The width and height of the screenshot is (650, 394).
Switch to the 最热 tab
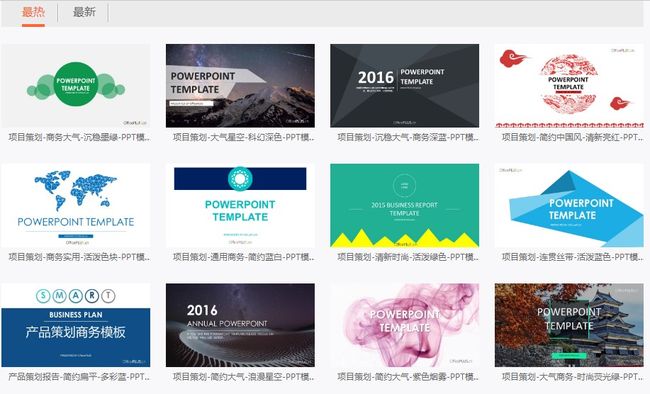pos(33,12)
